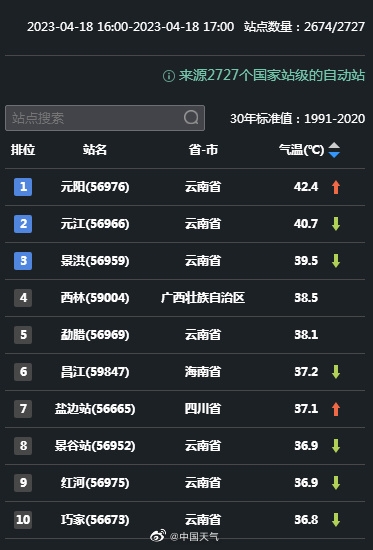Select station 景洪(56959)

click(95, 261)
